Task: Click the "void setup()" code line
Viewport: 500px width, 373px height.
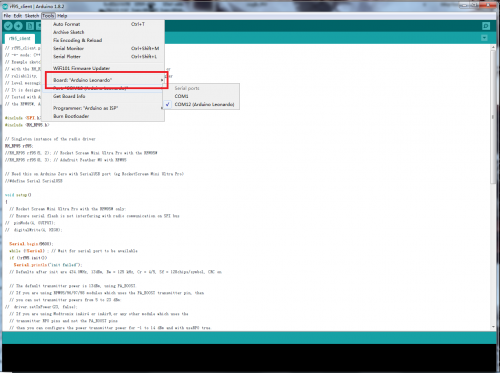Action: (x=18, y=195)
